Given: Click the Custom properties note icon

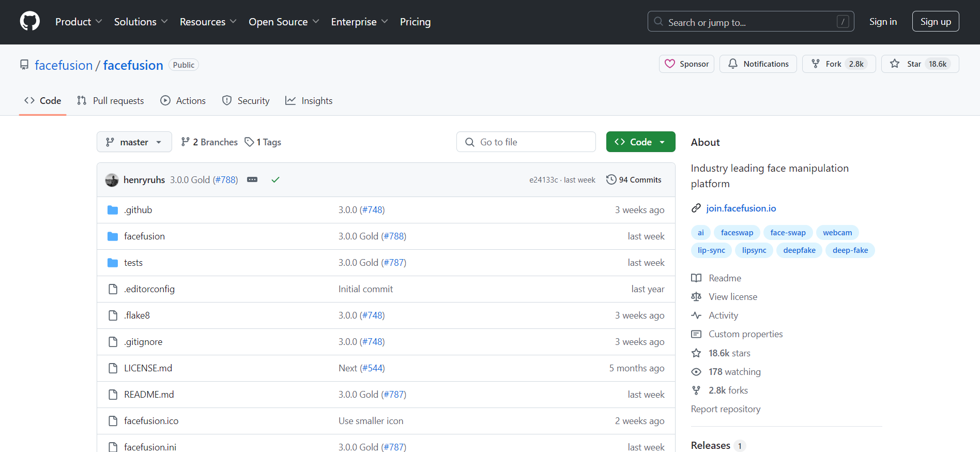Looking at the screenshot, I should pyautogui.click(x=696, y=334).
